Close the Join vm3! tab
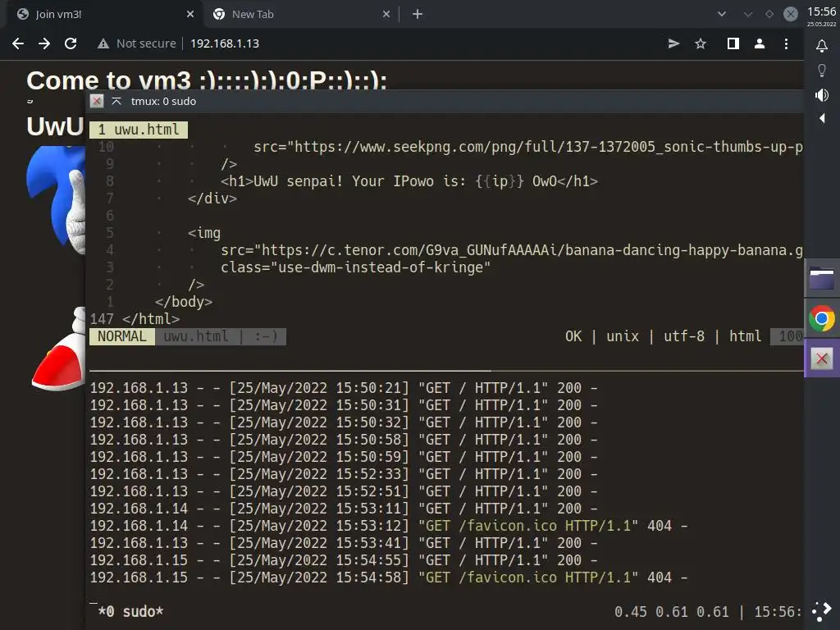The width and height of the screenshot is (840, 630). [190, 14]
